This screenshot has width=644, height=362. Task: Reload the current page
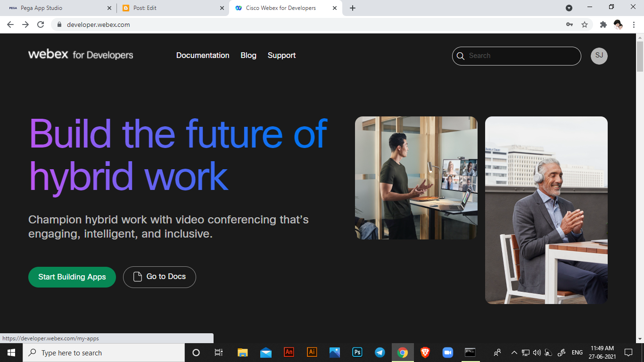click(41, 25)
